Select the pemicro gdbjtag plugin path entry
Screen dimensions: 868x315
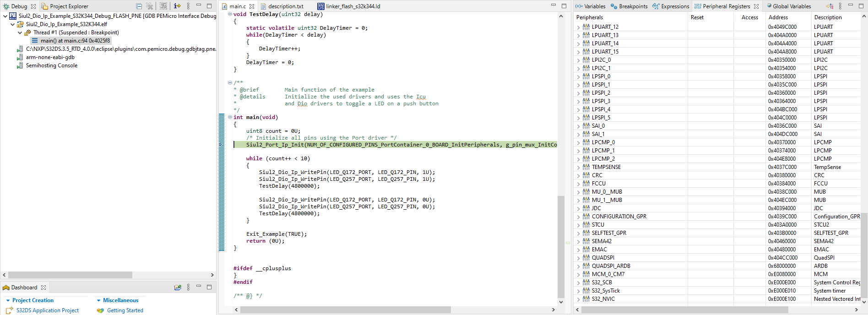click(121, 49)
